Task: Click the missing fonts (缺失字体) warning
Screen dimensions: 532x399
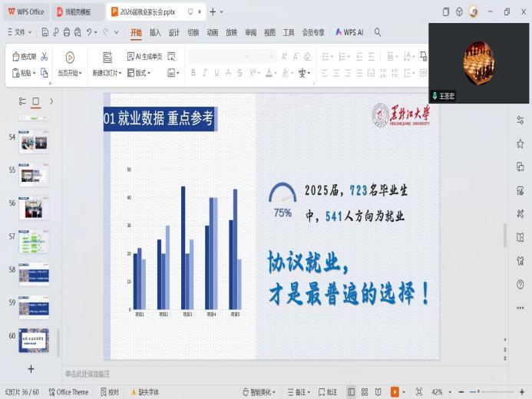Action: point(144,392)
